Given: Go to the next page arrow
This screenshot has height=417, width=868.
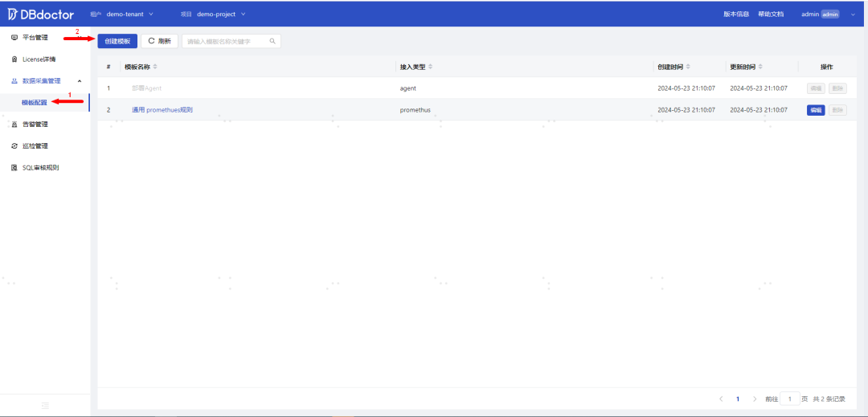Looking at the screenshot, I should 755,399.
